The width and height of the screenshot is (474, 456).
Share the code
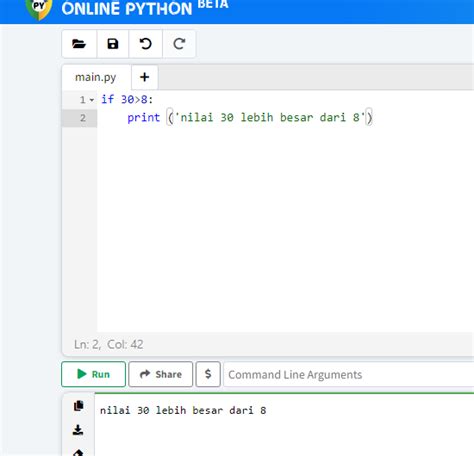pos(161,374)
